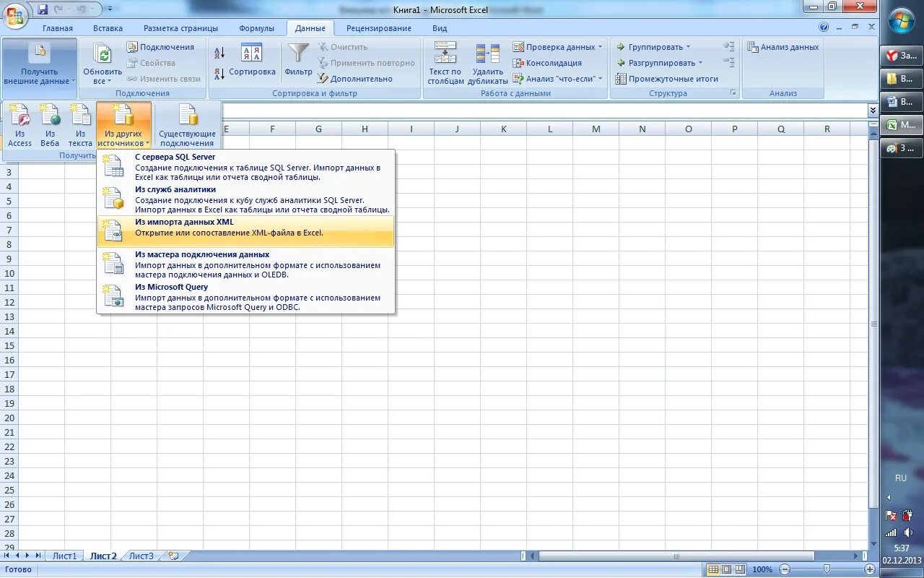
Task: Import data from text file (Из текста)
Action: click(80, 124)
